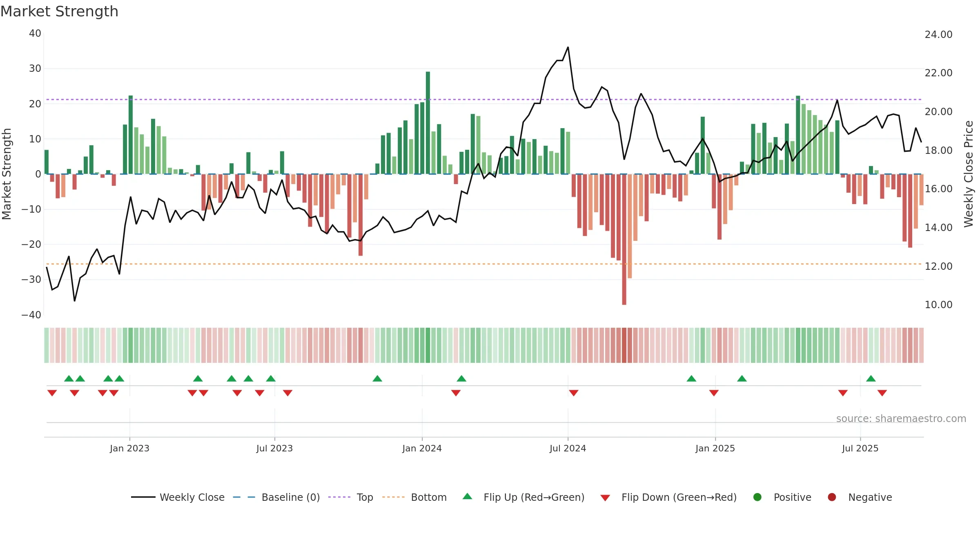The height and width of the screenshot is (551, 980).
Task: Click the 10.00 price axis label
Action: click(938, 305)
